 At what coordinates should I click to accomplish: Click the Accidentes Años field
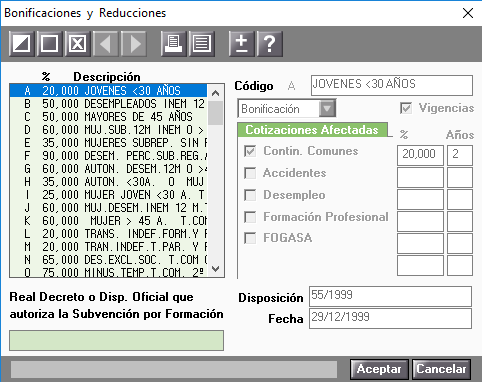[460, 177]
